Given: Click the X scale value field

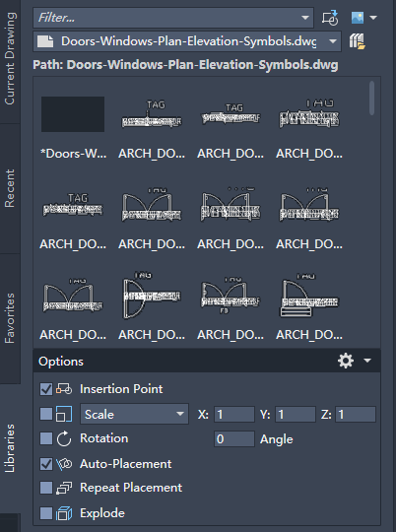Looking at the screenshot, I should [x=234, y=414].
